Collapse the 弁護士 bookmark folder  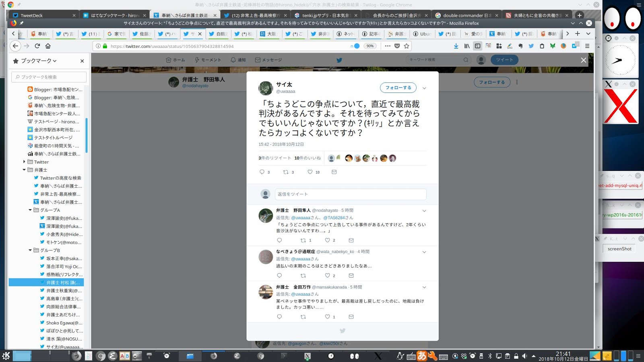pos(24,170)
